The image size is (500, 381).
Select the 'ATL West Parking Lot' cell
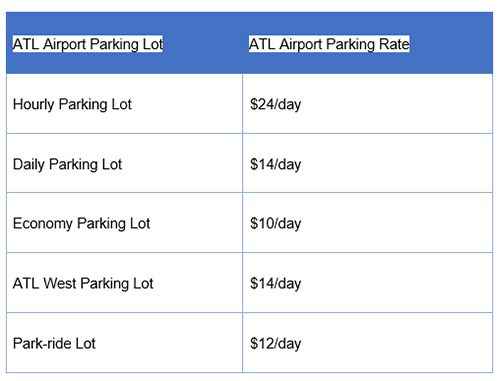click(x=124, y=283)
